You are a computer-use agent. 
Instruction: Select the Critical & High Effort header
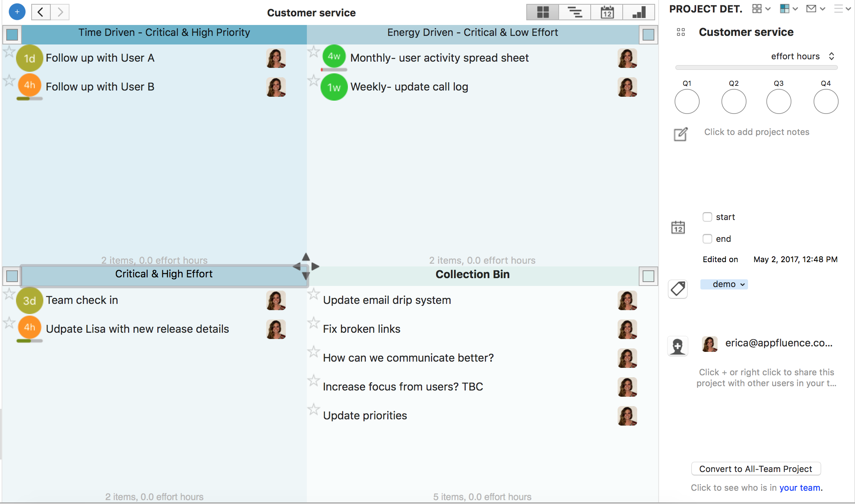(x=164, y=274)
